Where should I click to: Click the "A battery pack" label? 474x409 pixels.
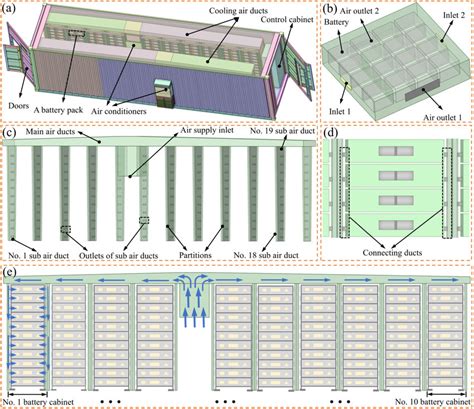tap(58, 110)
